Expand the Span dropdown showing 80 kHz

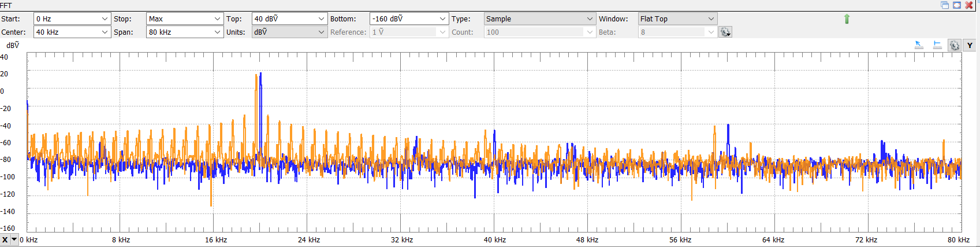tap(217, 32)
